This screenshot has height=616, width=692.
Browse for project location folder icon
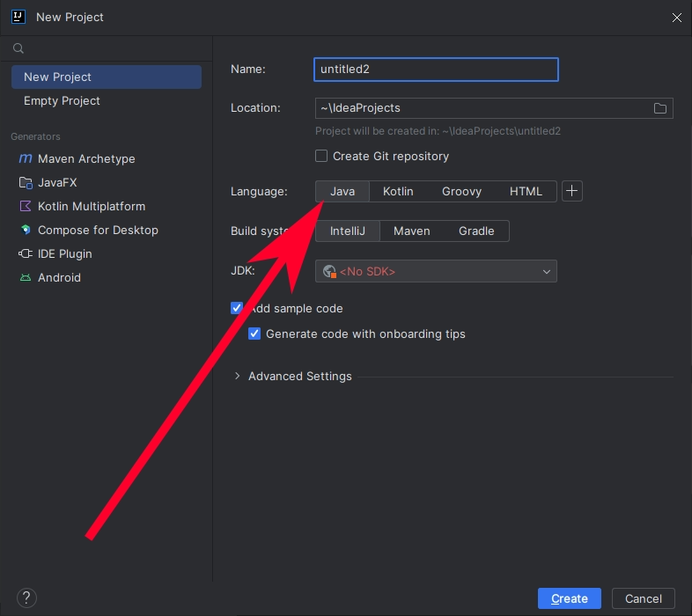point(660,108)
